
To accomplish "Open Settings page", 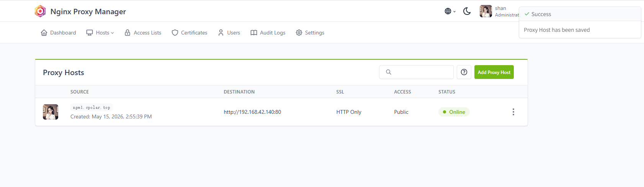I will (310, 33).
